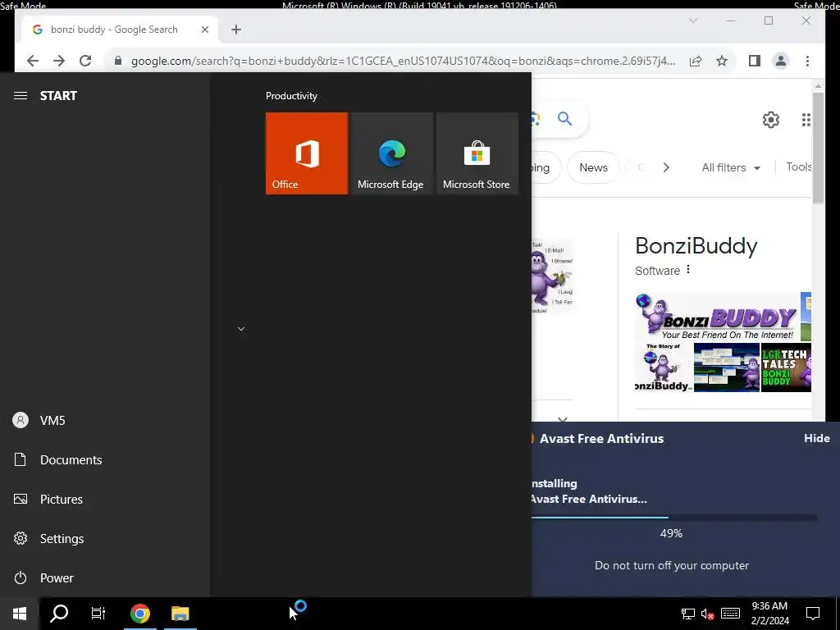Click the muted volume tray icon
Image resolution: width=840 pixels, height=630 pixels.
click(x=708, y=614)
